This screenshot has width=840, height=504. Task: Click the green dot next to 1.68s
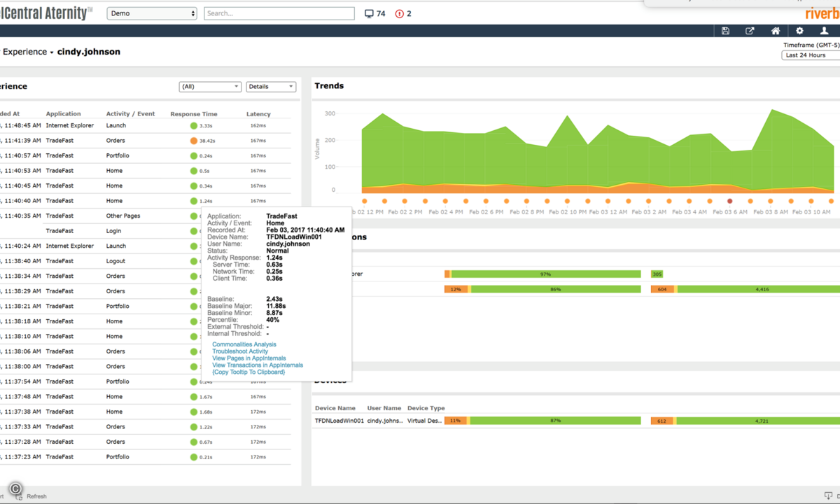(x=194, y=412)
